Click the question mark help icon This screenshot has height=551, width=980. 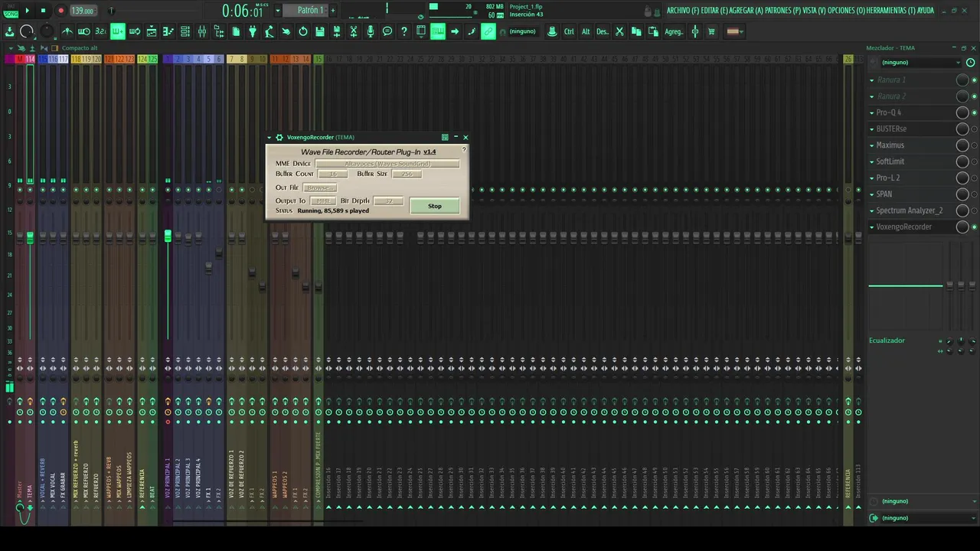[x=404, y=31]
